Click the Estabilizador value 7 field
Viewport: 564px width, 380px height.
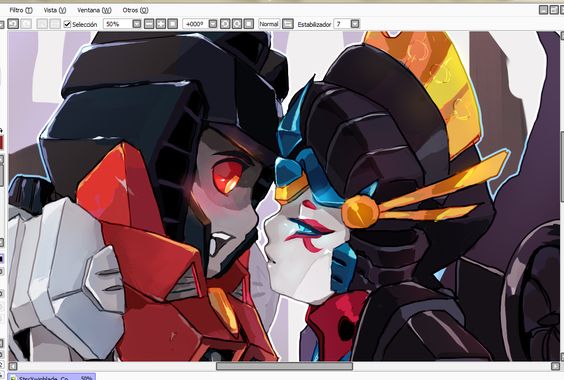[342, 24]
